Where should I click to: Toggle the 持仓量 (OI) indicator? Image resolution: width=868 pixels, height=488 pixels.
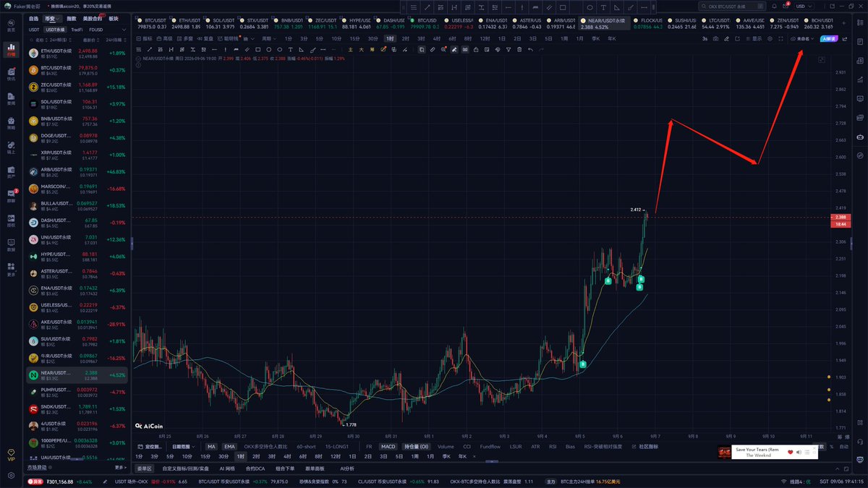pyautogui.click(x=416, y=447)
